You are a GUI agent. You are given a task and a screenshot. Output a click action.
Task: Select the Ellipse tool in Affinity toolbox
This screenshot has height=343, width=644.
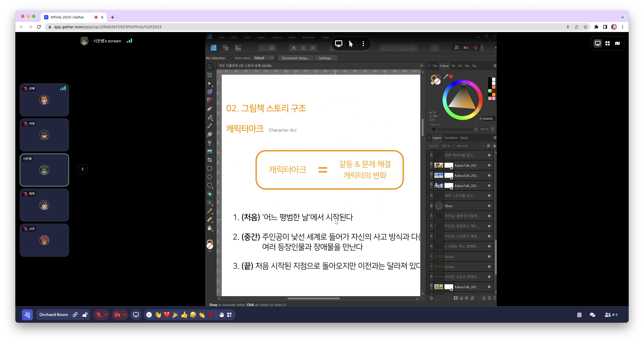coord(210,177)
